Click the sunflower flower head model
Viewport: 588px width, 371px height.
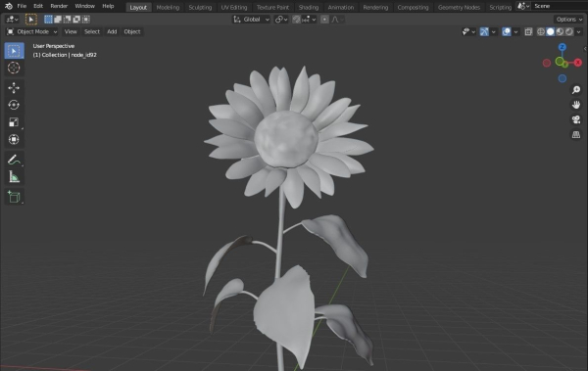(288, 137)
